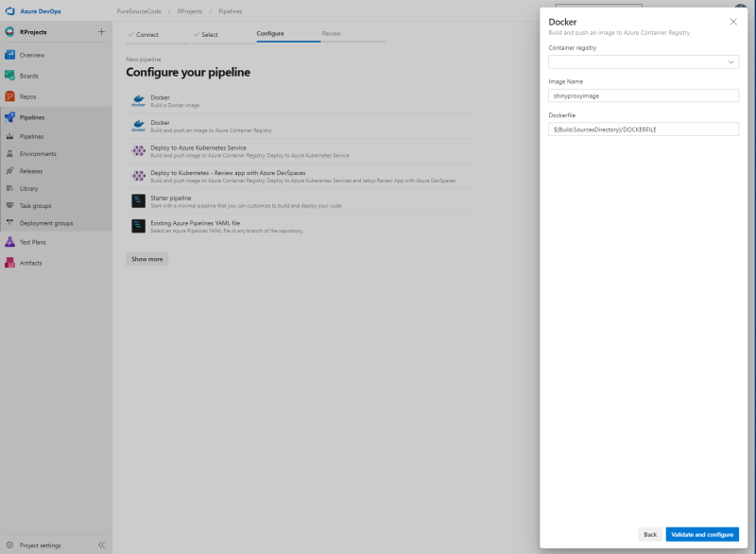Open the RProjects project icon

click(x=9, y=32)
